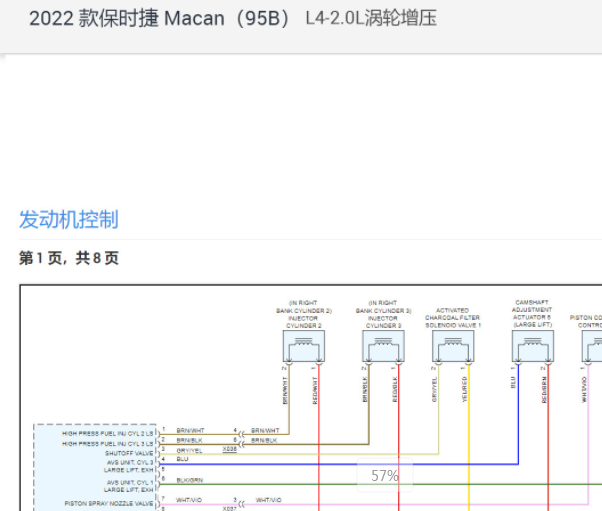Click the vertical RED/BRN wire label
The width and height of the screenshot is (602, 511).
(544, 390)
